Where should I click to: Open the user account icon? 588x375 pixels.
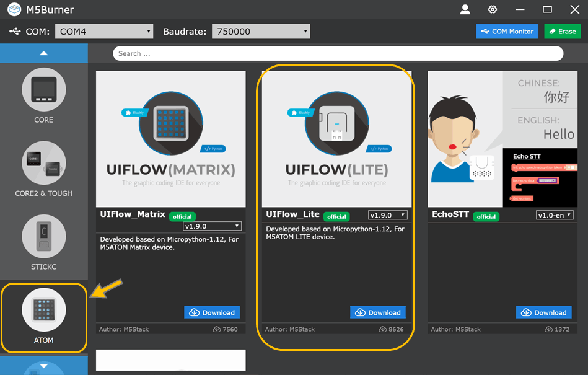[465, 9]
